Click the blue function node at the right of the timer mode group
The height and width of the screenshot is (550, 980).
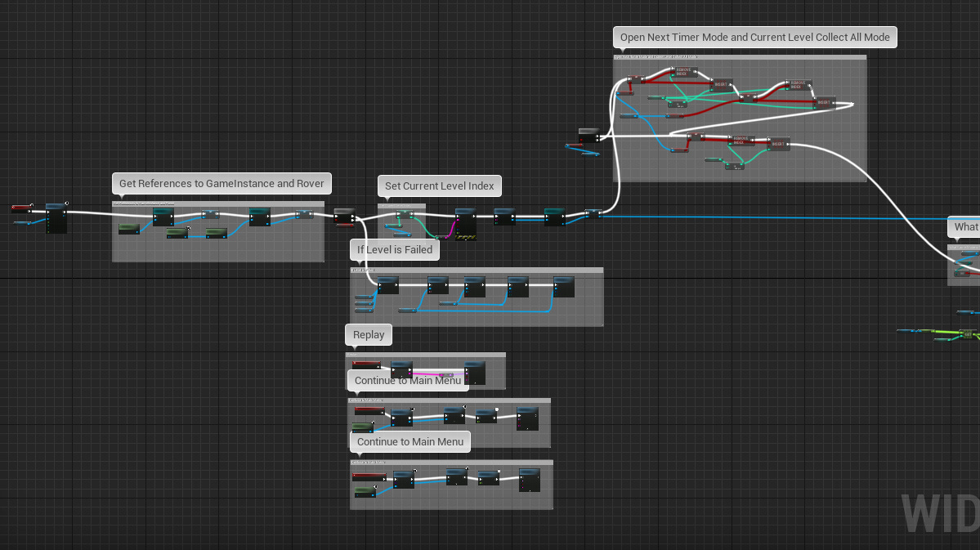tap(824, 102)
